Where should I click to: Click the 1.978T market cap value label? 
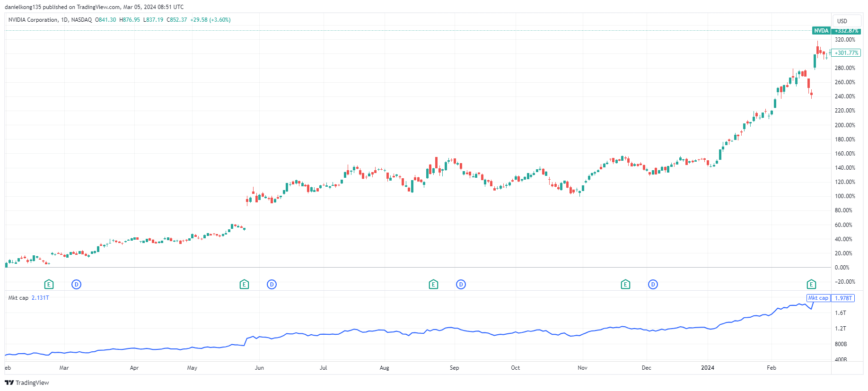843,298
